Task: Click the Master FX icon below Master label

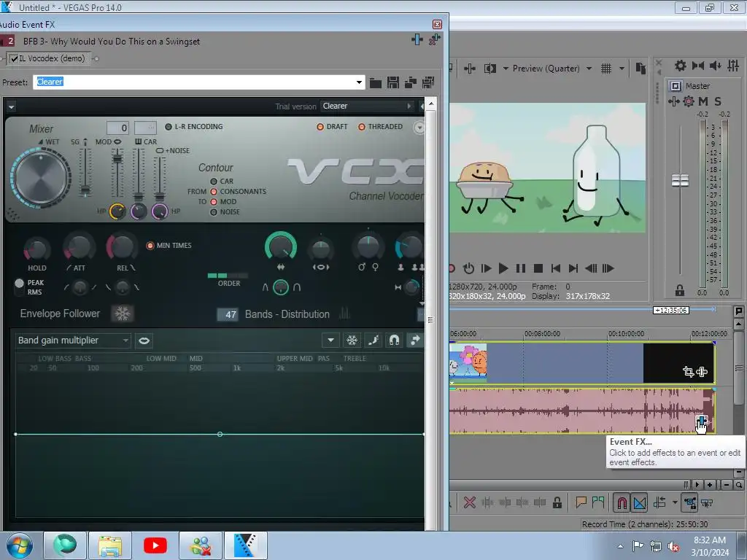Action: 673,101
